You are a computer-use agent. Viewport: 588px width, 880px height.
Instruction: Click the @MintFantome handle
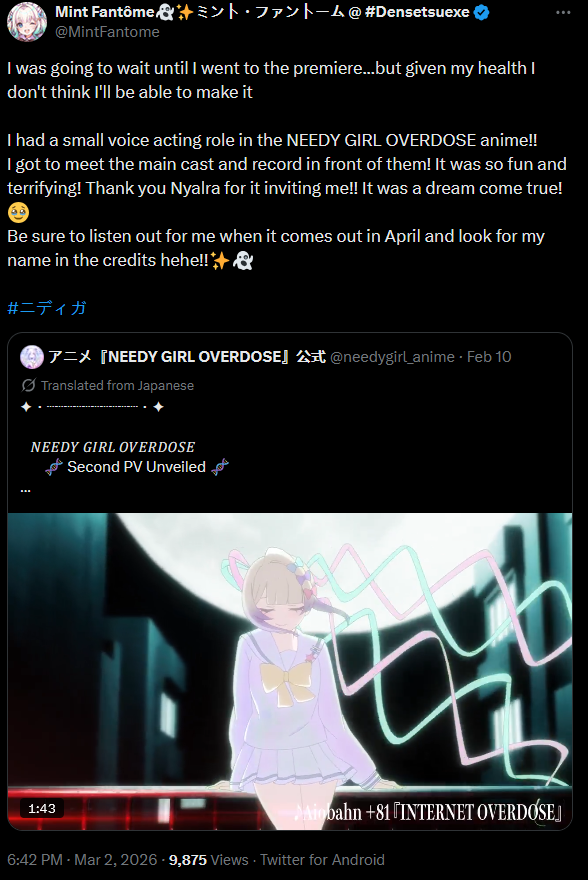click(107, 32)
